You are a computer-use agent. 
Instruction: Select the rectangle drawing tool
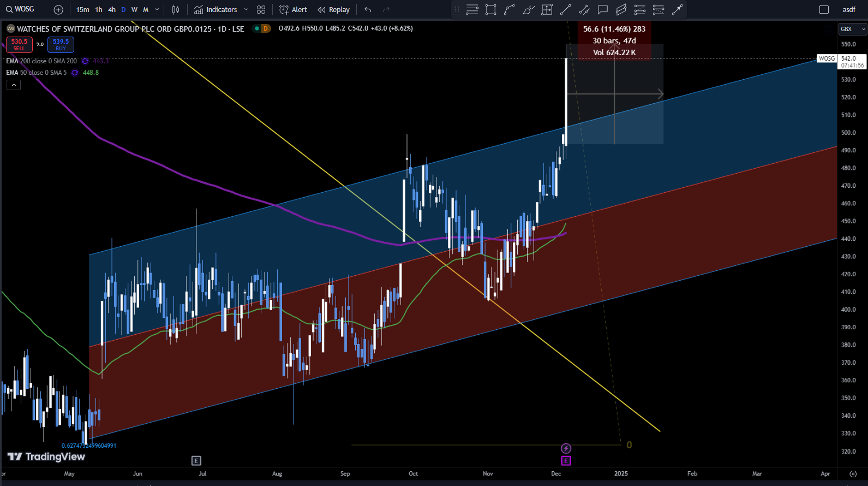491,10
